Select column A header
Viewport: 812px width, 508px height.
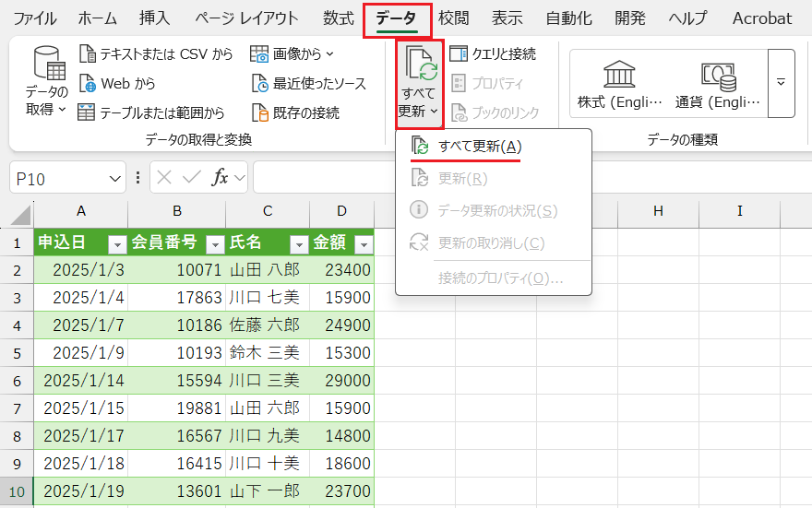pyautogui.click(x=81, y=211)
